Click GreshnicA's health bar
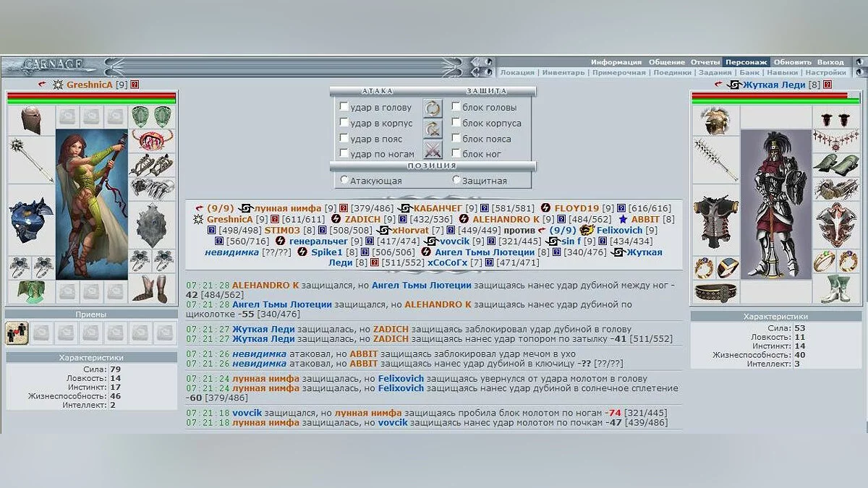The image size is (868, 488). [91, 97]
